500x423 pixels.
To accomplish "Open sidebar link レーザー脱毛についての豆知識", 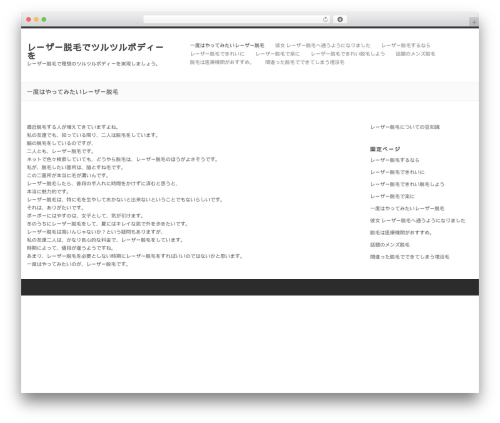I will click(405, 127).
